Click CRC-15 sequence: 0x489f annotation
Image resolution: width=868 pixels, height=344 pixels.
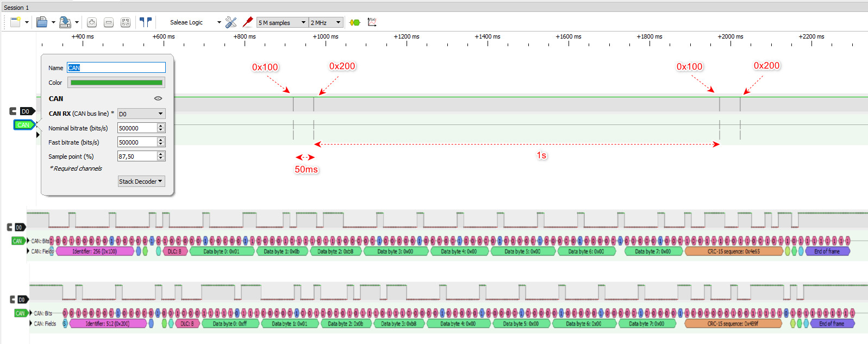point(733,323)
